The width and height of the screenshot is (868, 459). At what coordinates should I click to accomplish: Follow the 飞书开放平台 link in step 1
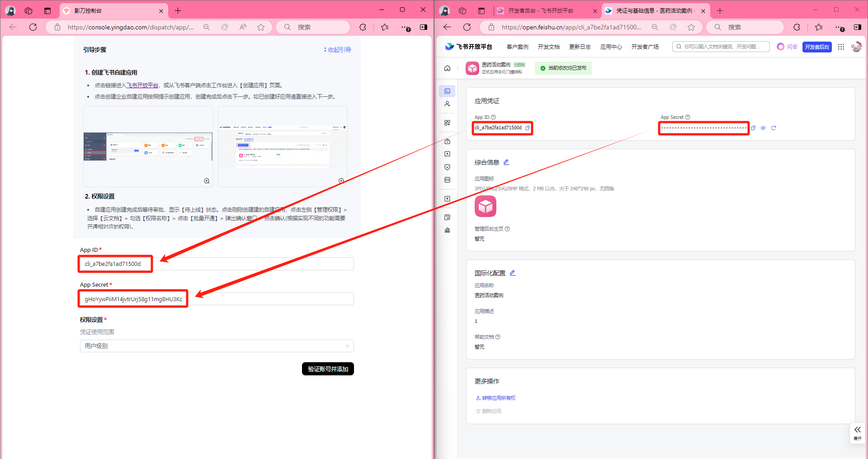(142, 85)
